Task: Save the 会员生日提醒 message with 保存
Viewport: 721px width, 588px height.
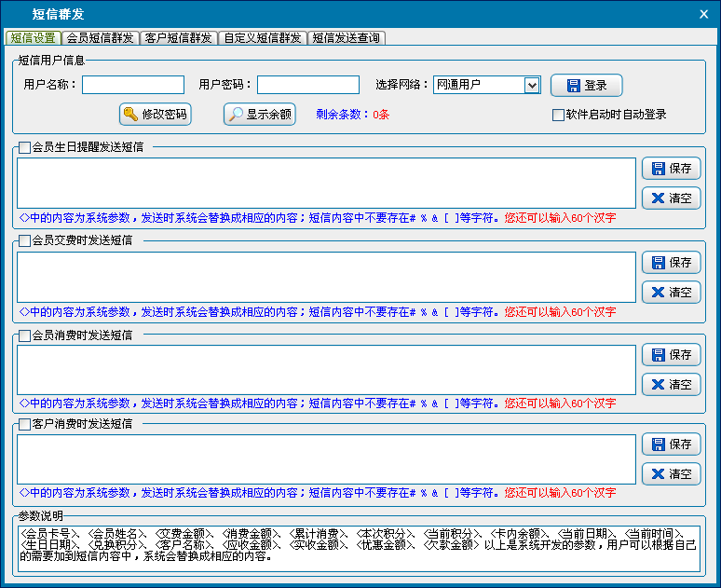Action: [x=671, y=169]
